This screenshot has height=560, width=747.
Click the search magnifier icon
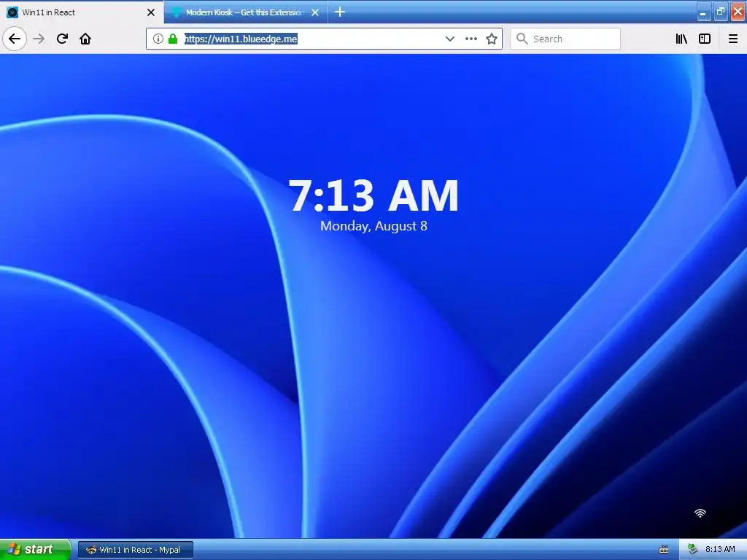click(522, 39)
